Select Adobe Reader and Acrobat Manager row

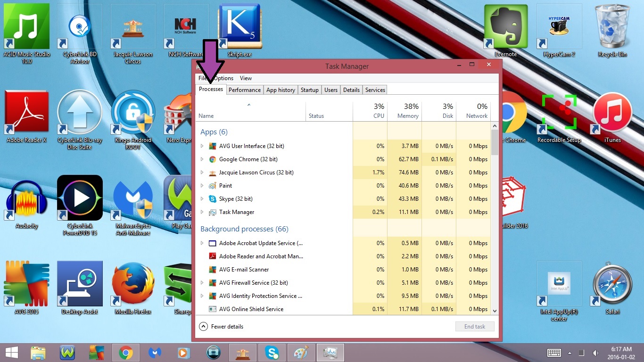343,256
